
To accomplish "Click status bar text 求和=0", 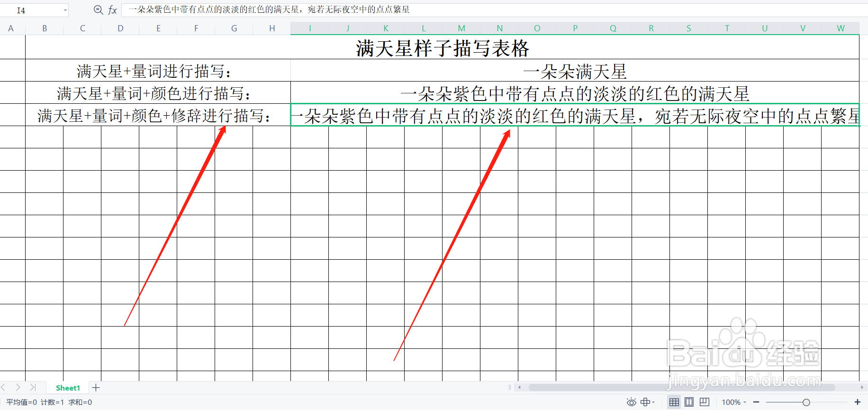I will click(80, 402).
